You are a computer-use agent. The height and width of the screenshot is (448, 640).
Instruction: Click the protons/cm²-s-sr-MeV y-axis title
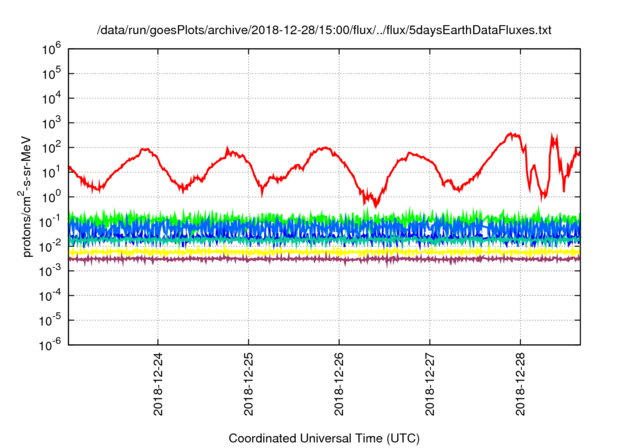pyautogui.click(x=26, y=196)
